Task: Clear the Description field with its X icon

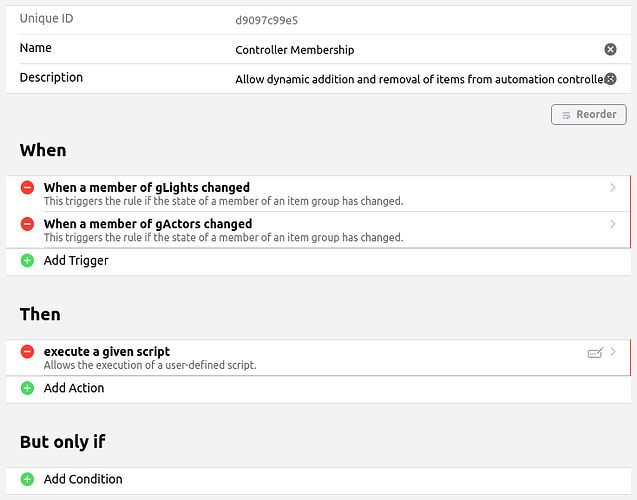Action: tap(610, 79)
